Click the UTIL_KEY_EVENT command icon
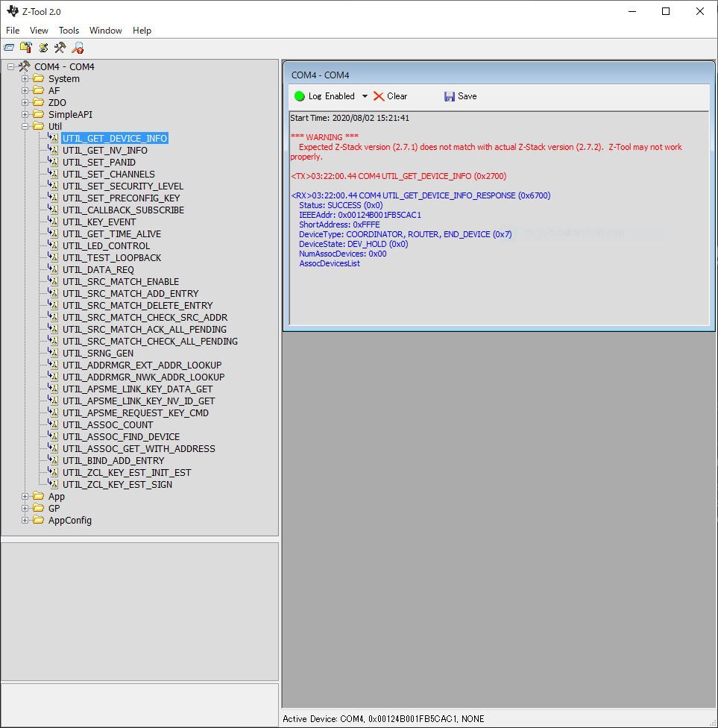718x728 pixels. [x=54, y=222]
